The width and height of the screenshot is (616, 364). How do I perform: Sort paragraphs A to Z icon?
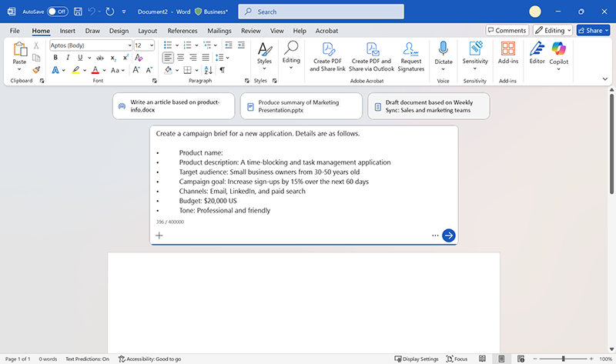tap(208, 70)
